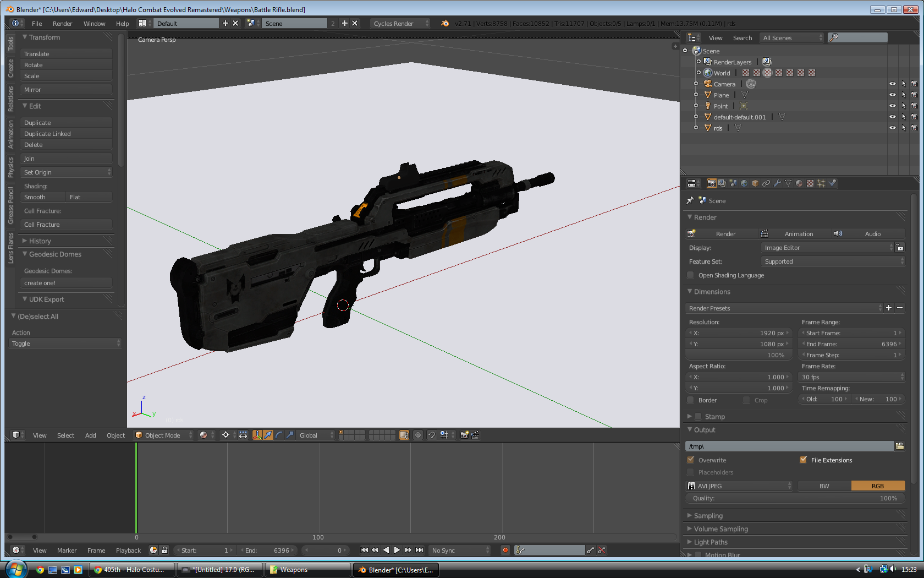Adjust the output Quality slider
Screen dimensions: 924x578
point(795,498)
